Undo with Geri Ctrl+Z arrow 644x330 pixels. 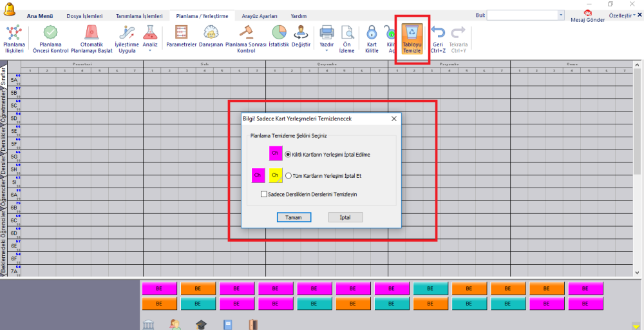tap(438, 39)
